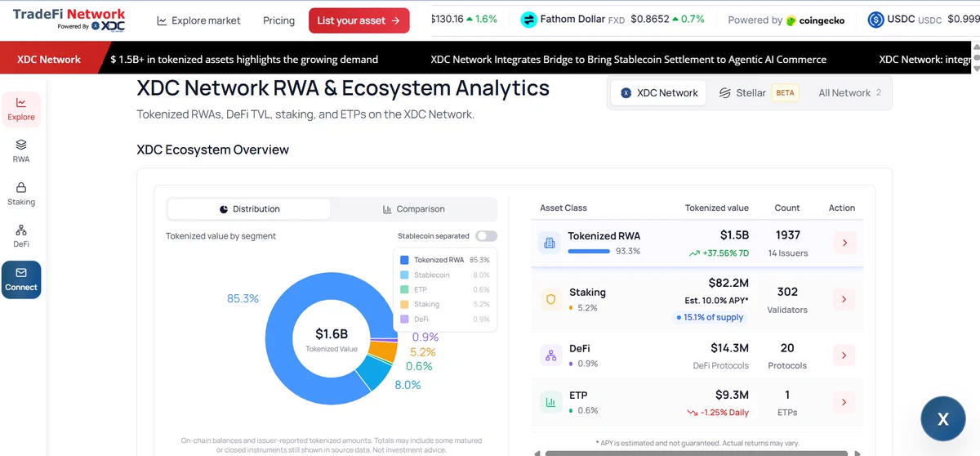Viewport: 980px width, 456px height.
Task: Switch to the Stellar BETA network tab
Action: pos(757,93)
